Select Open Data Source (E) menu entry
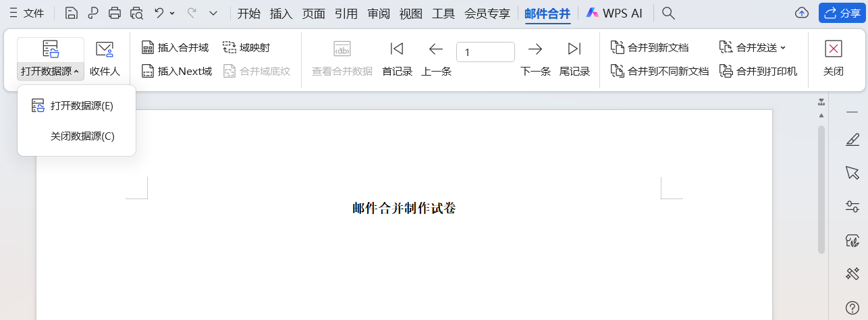The height and width of the screenshot is (320, 868). (76, 105)
